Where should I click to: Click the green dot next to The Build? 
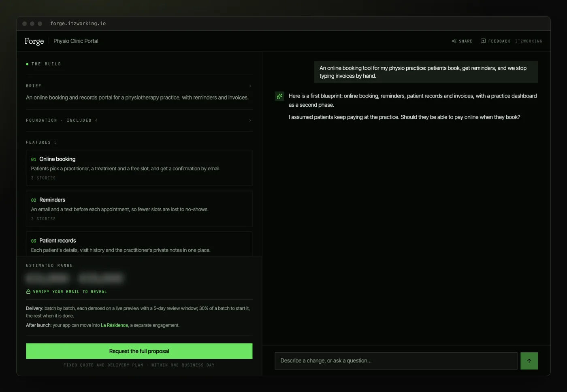pos(27,64)
